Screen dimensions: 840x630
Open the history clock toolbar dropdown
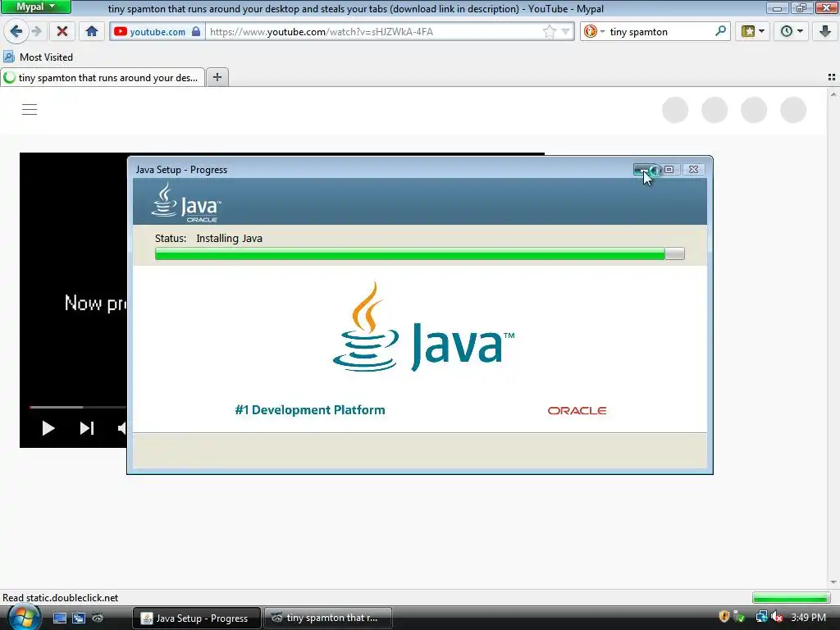click(x=792, y=32)
